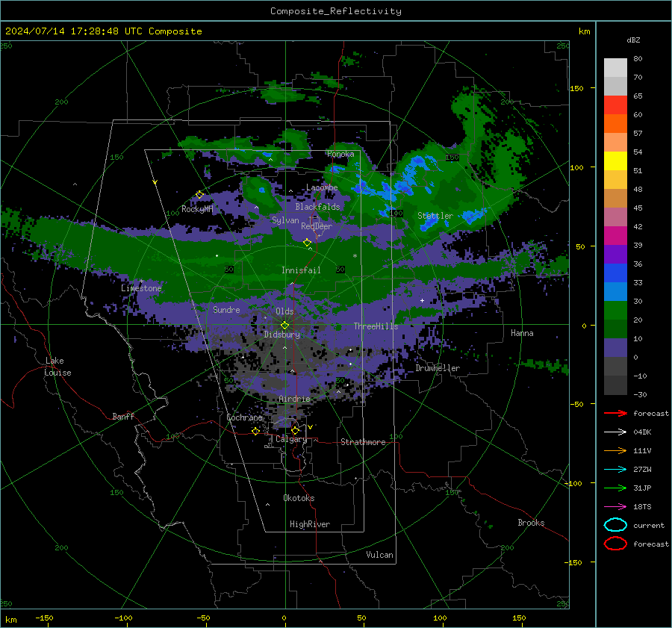The width and height of the screenshot is (672, 628).
Task: Click the Calgary city label
Action: [x=291, y=439]
